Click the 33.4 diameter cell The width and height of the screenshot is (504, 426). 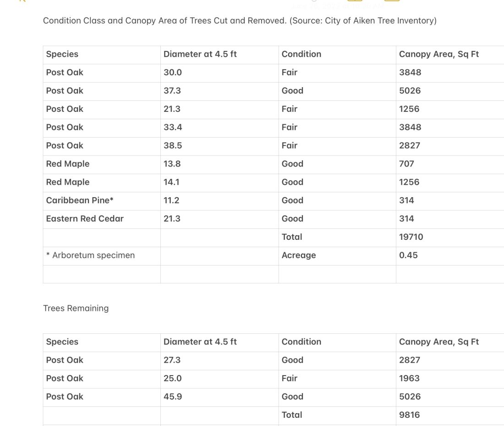pyautogui.click(x=173, y=127)
